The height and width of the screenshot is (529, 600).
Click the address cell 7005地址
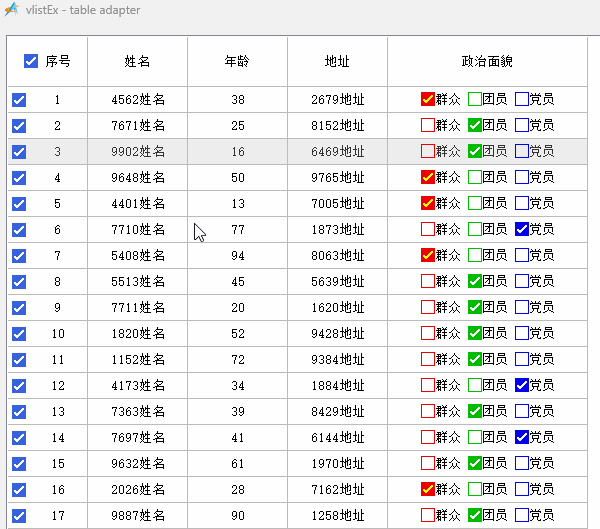pos(337,204)
